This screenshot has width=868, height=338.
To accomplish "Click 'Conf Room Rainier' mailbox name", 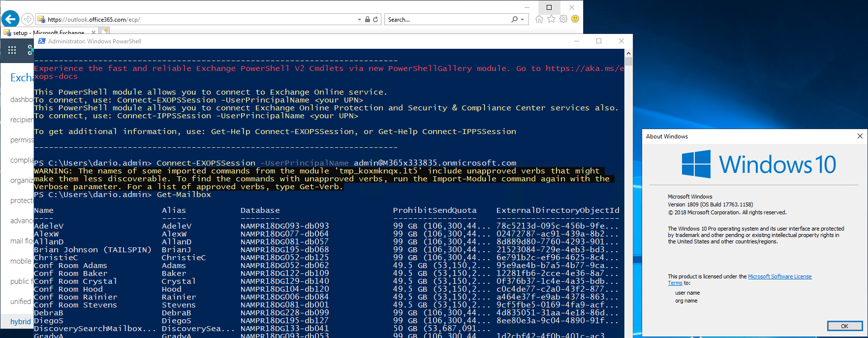I will [x=75, y=297].
